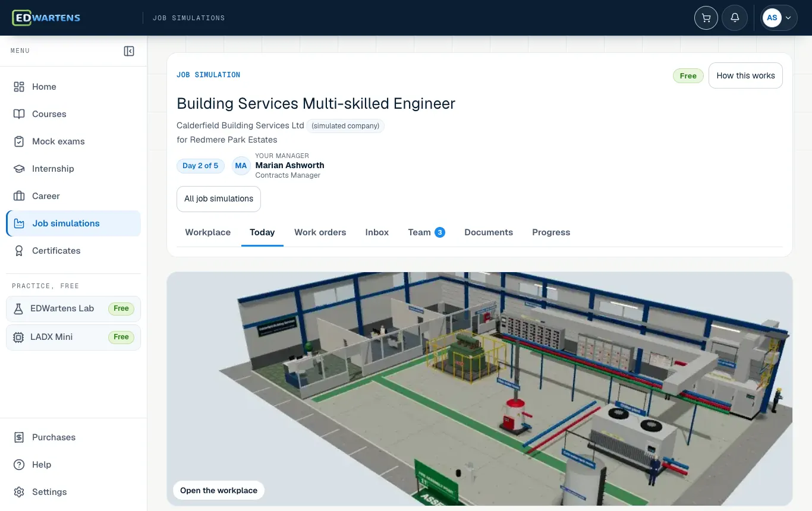Image resolution: width=812 pixels, height=511 pixels.
Task: Click the Internship graduation cap icon
Action: point(19,169)
